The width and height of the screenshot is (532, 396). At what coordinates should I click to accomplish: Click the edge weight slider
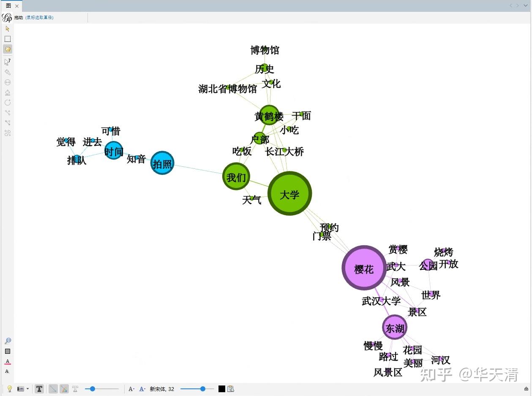click(102, 389)
